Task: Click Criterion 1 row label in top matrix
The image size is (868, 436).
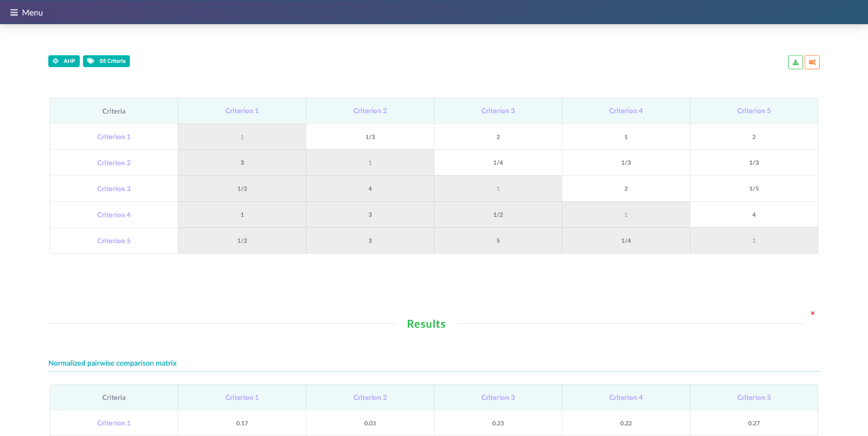Action: [x=114, y=137]
